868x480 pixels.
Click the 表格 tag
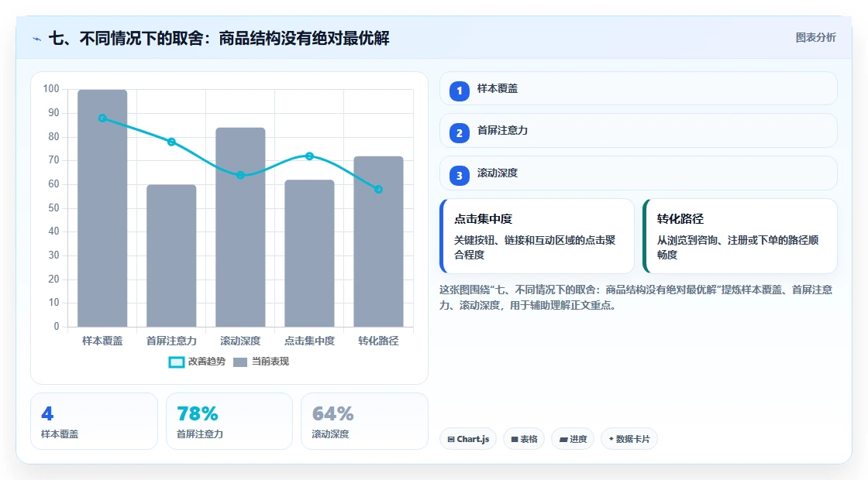[524, 439]
